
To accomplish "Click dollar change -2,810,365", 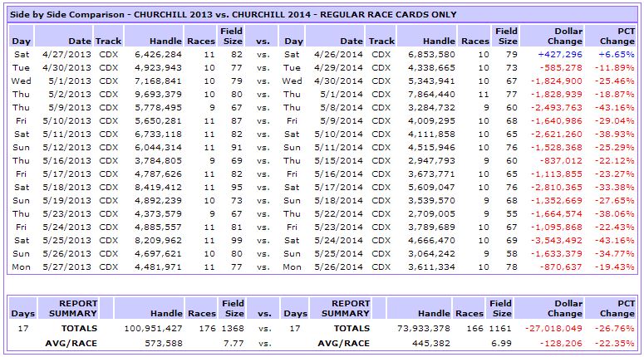I will pyautogui.click(x=557, y=187).
